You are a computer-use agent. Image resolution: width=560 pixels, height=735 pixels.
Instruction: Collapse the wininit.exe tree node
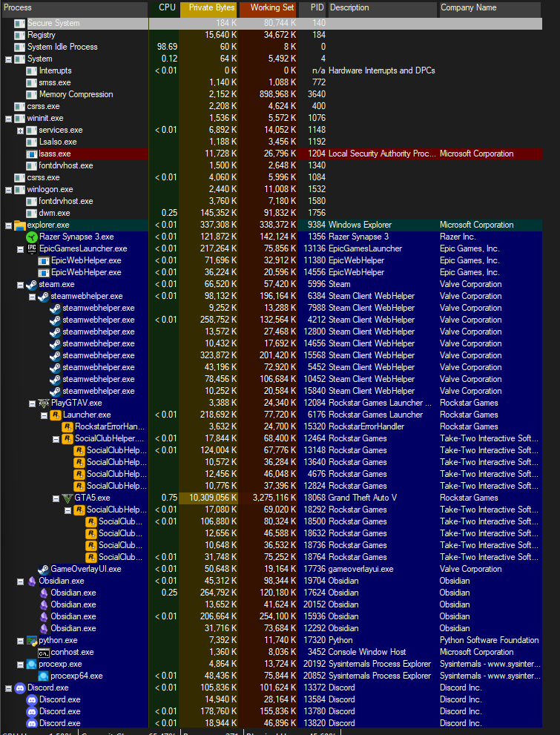pos(8,119)
